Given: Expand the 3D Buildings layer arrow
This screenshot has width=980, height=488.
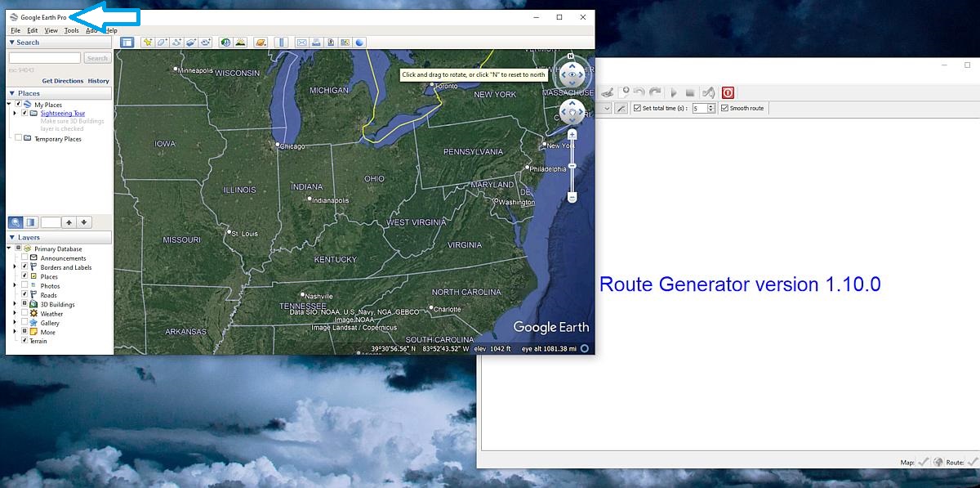Looking at the screenshot, I should (16, 304).
